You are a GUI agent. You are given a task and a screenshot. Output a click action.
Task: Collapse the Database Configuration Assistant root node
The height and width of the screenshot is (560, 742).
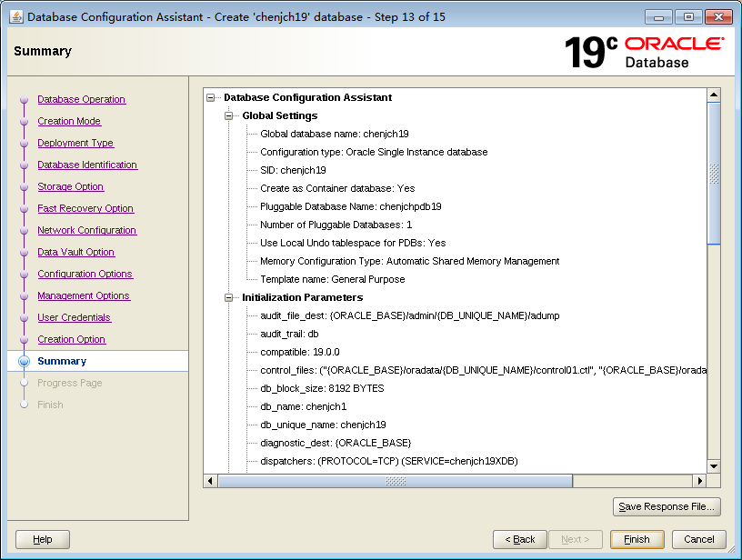[x=210, y=95]
